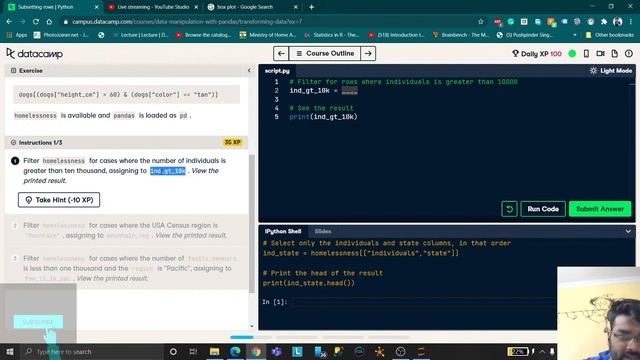
Task: View Daily XP trophy indicator
Action: pos(536,53)
